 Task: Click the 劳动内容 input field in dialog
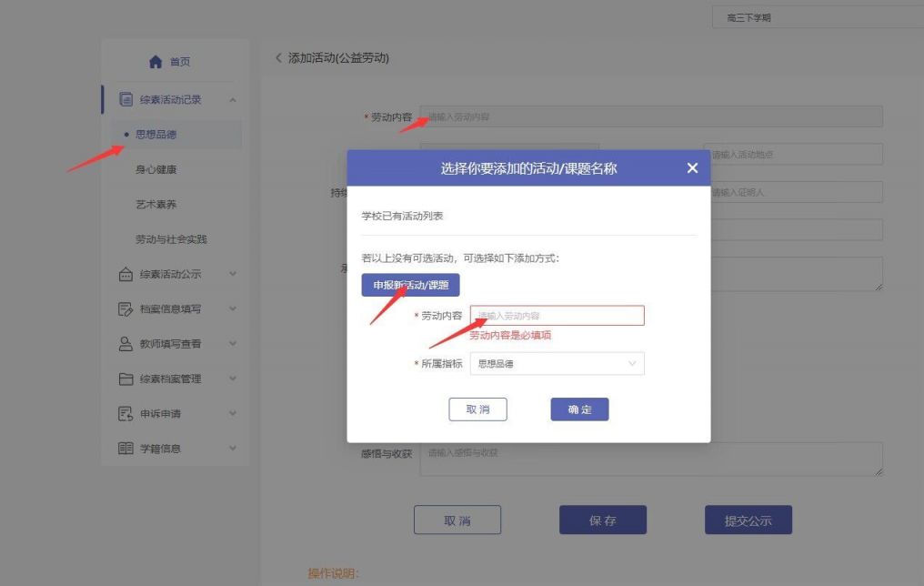557,315
